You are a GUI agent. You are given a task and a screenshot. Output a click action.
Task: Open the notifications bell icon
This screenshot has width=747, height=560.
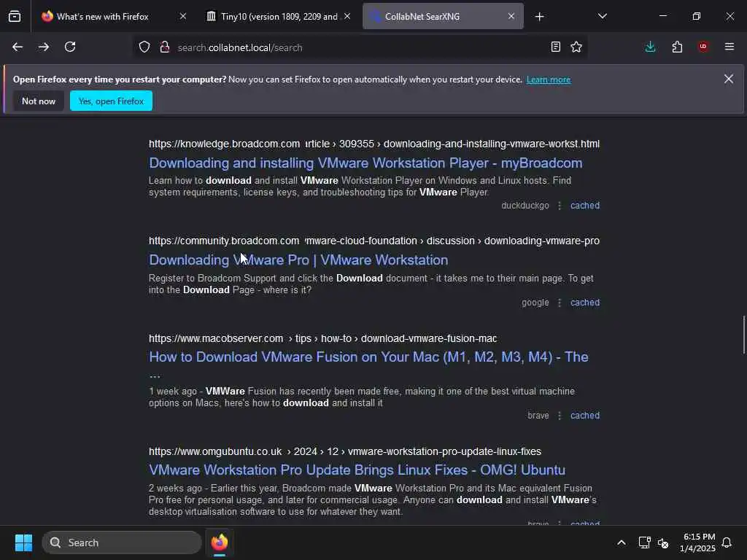click(x=727, y=542)
